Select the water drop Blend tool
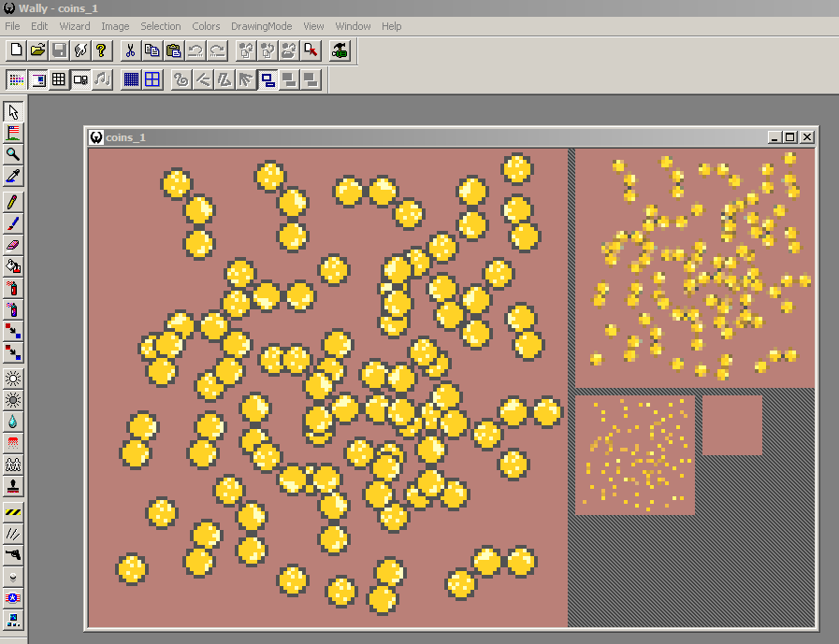Image resolution: width=839 pixels, height=644 pixels. 13,422
